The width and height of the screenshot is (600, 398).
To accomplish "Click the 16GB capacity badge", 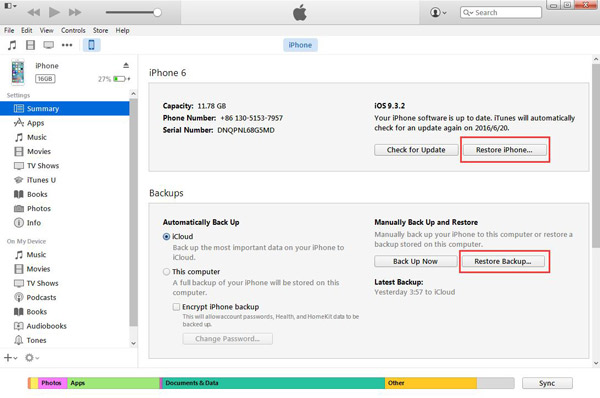I will [45, 79].
